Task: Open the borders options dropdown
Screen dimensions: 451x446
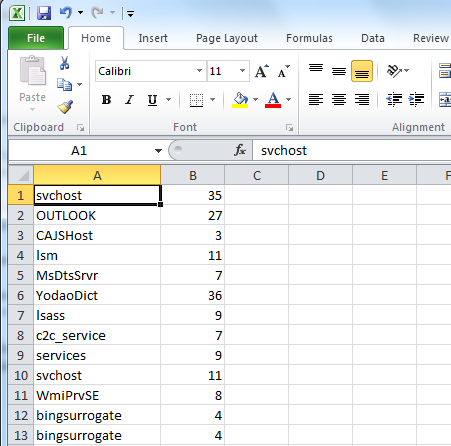Action: (212, 100)
